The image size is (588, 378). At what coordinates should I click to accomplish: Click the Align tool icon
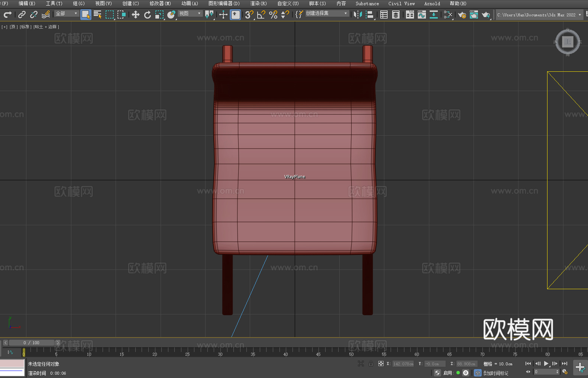(370, 14)
